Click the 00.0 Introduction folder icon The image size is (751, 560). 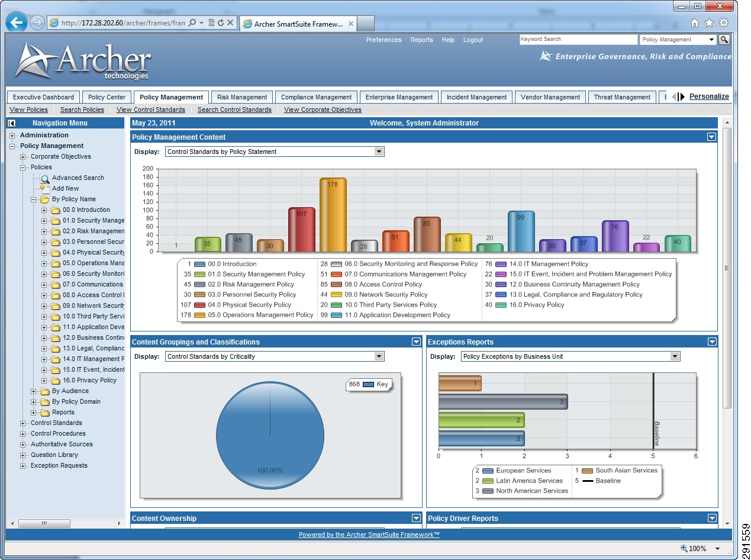click(x=56, y=210)
